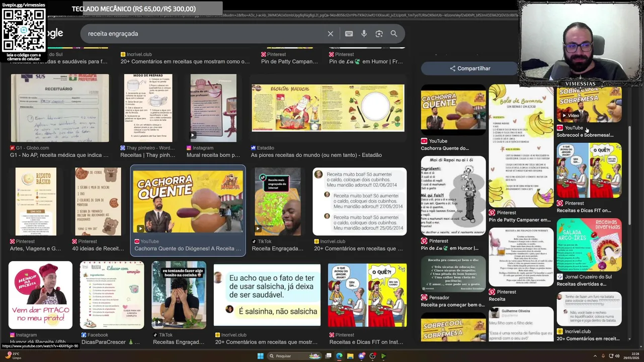Open side panel 'Sobrecool e Sobremesa!...' link
644x362 pixels.
(585, 135)
